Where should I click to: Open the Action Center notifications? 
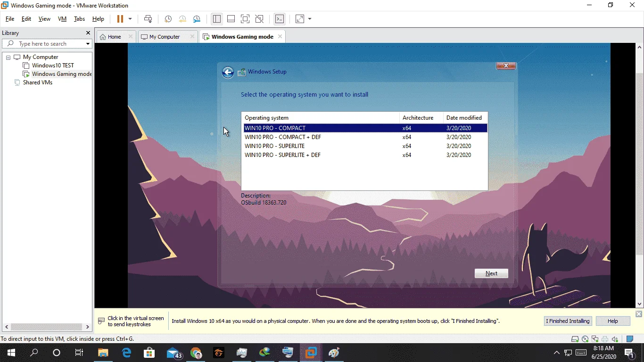629,353
